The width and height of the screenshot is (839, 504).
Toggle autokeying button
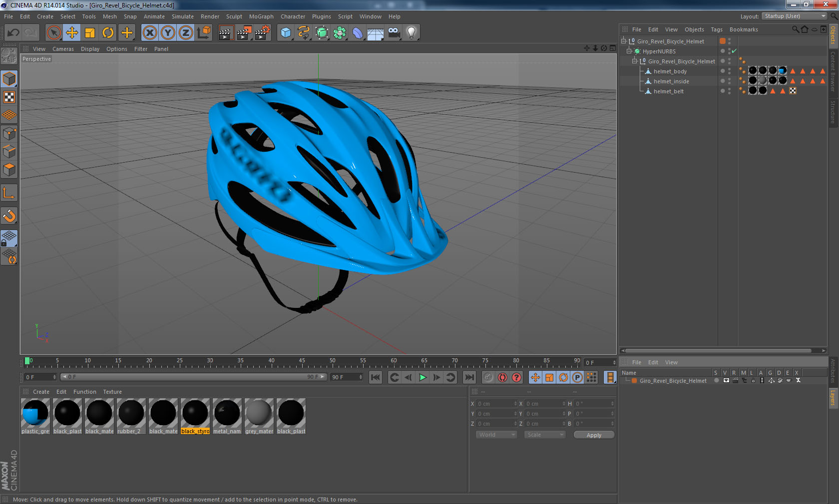[502, 377]
